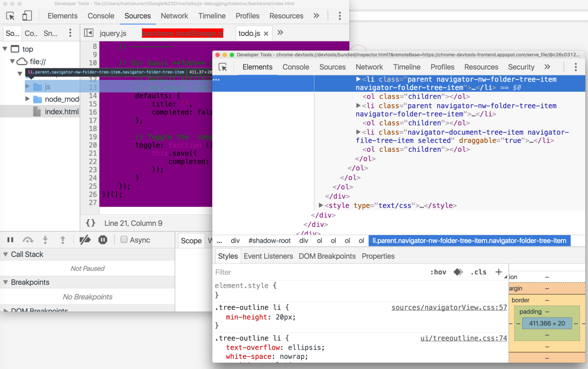Expand the node_modules folder

pos(27,99)
